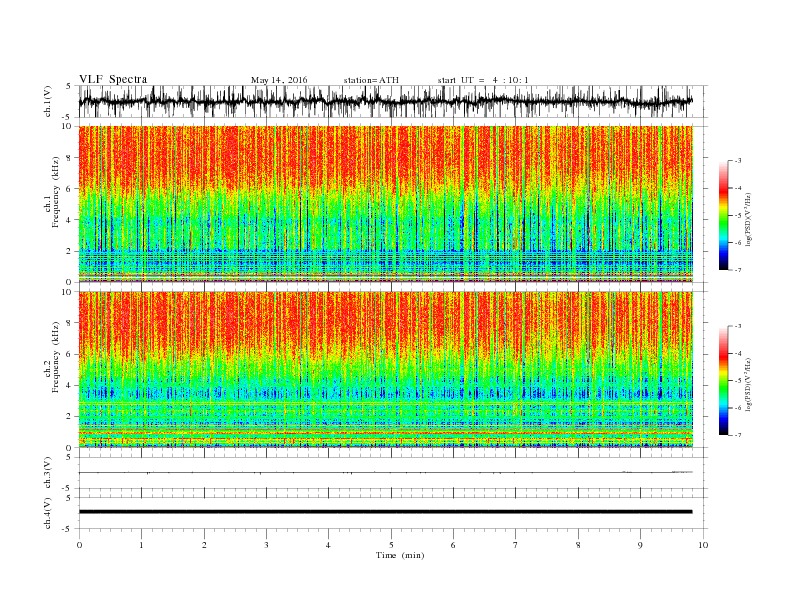Screen dimensions: 792x612
Task: Click the 'ch.4(V)' axis label
Action: [x=48, y=513]
